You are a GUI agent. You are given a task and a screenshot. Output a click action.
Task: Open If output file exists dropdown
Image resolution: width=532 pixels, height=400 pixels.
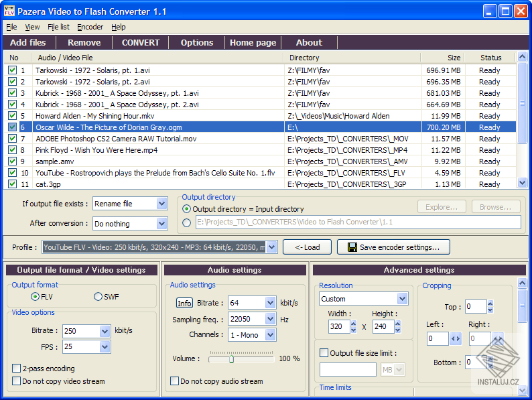[162, 204]
